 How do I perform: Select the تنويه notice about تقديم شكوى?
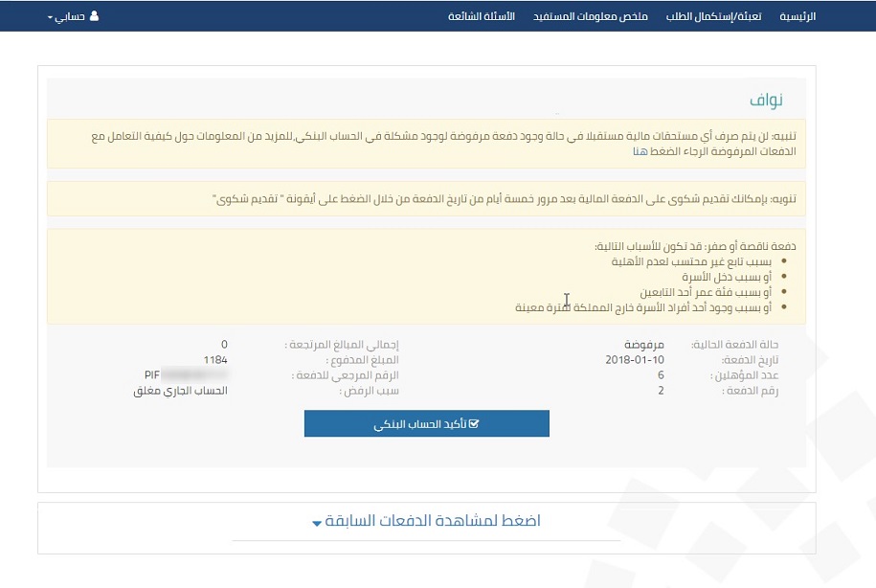(426, 198)
